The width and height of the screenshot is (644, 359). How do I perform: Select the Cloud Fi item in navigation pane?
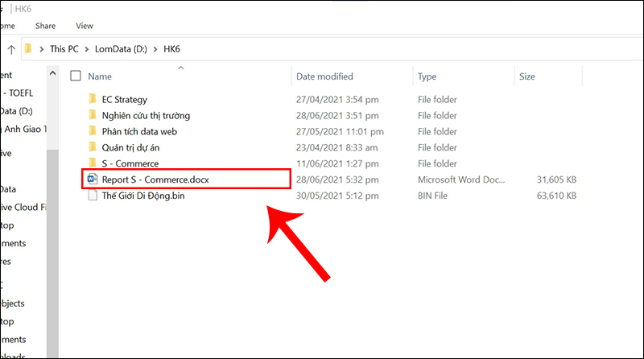(x=23, y=207)
